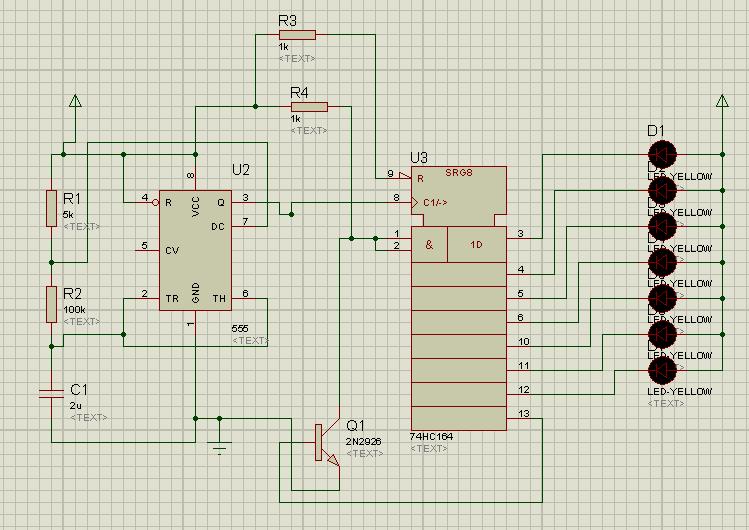The height and width of the screenshot is (530, 749).
Task: Click the ground terminal symbol
Action: pyautogui.click(x=219, y=448)
